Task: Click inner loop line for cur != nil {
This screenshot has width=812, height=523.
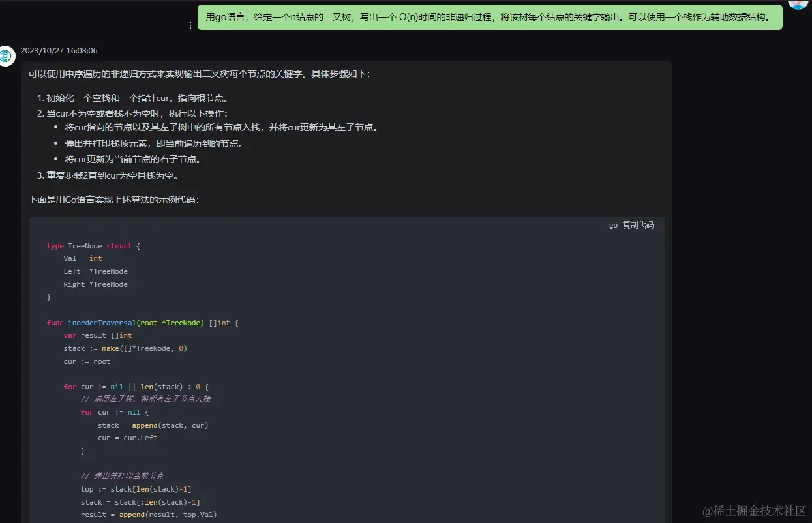Action: click(115, 412)
